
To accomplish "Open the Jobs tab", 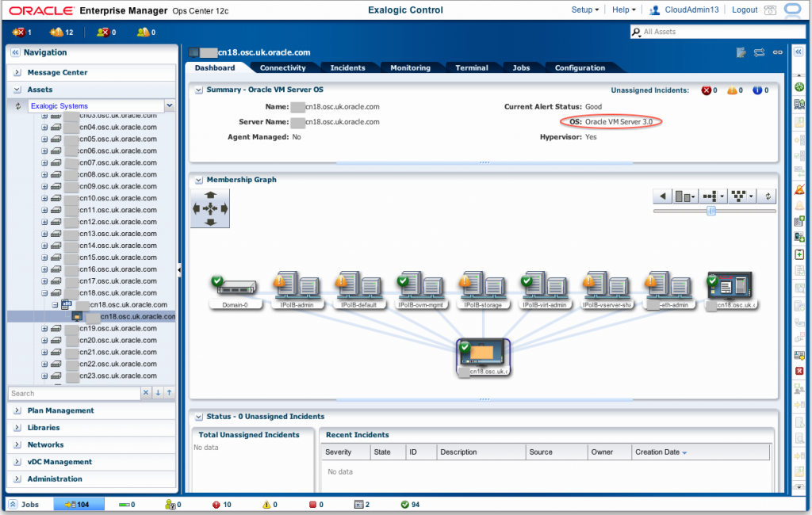I will (521, 68).
